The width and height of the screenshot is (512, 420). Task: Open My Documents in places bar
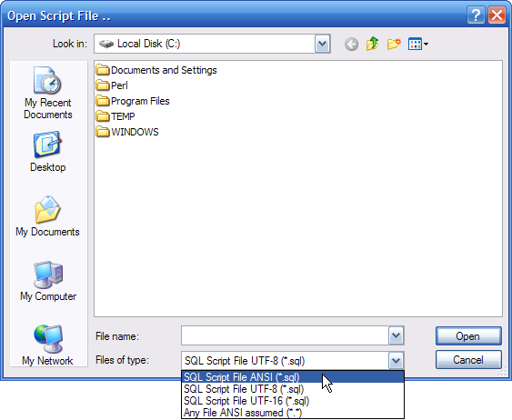tap(47, 216)
